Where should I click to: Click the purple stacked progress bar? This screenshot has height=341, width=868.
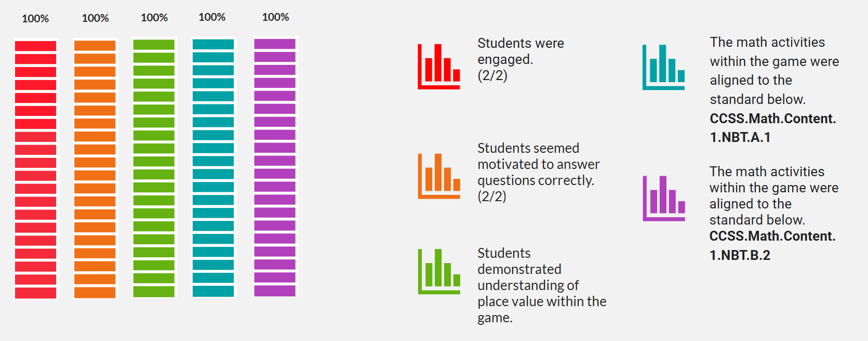[x=275, y=167]
